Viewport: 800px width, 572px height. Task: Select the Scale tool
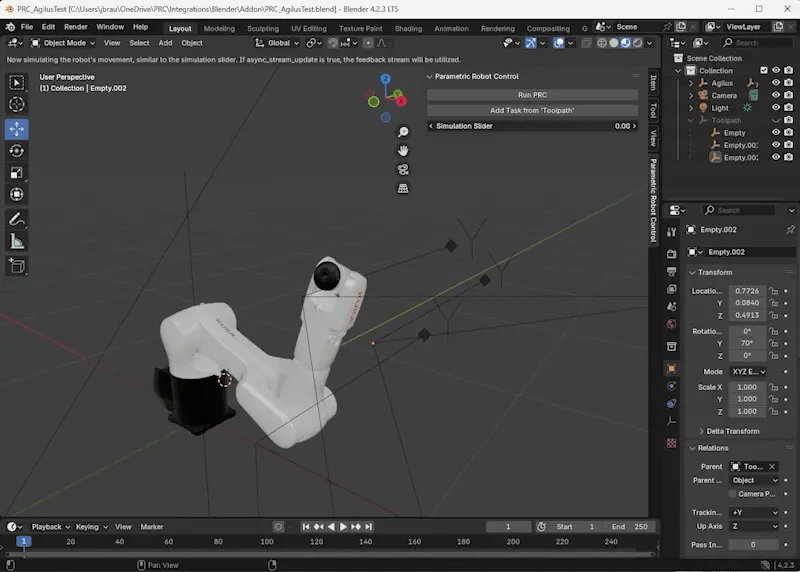pos(17,173)
